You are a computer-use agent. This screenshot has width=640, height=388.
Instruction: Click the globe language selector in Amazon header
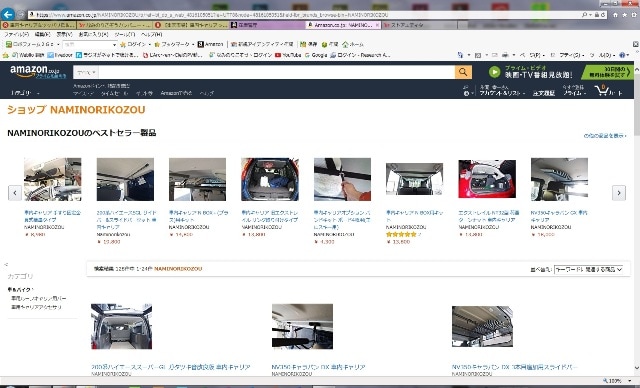click(x=466, y=93)
